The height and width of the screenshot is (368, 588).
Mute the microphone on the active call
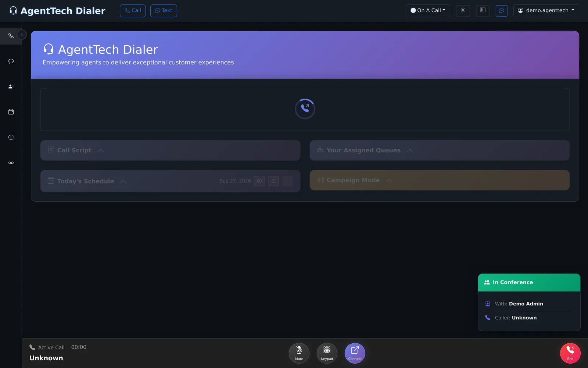tap(299, 353)
